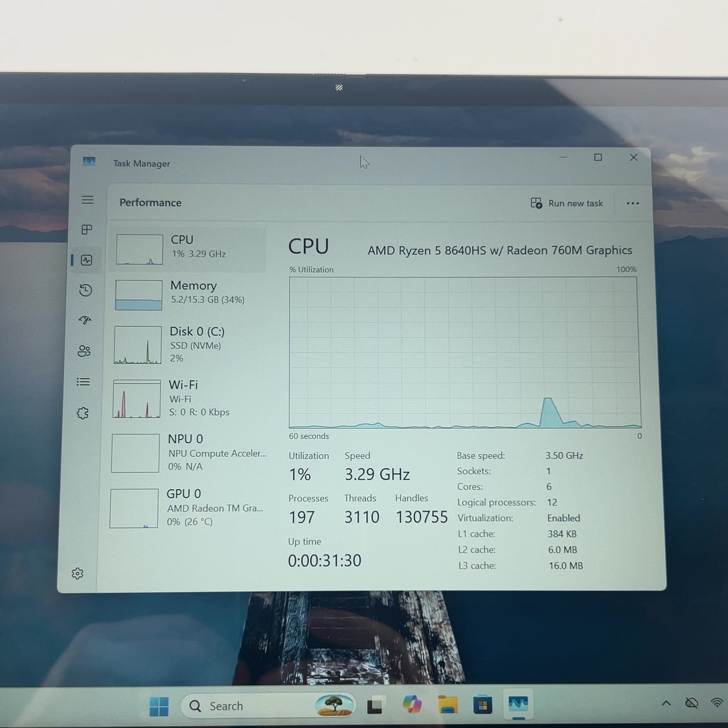
Task: Open Task Manager Settings gear
Action: pos(78,573)
